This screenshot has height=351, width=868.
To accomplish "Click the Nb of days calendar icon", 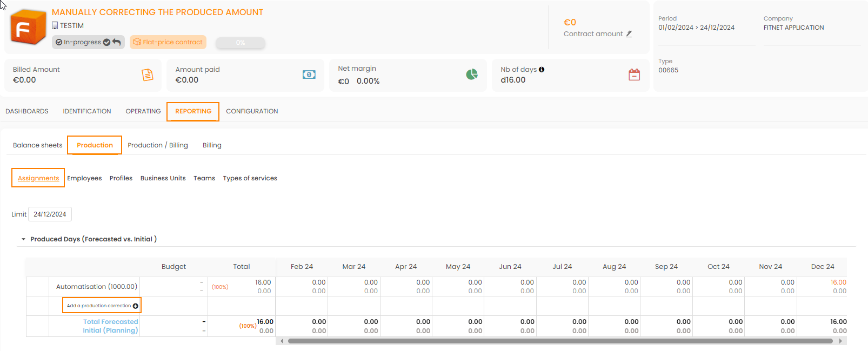I will pyautogui.click(x=634, y=75).
